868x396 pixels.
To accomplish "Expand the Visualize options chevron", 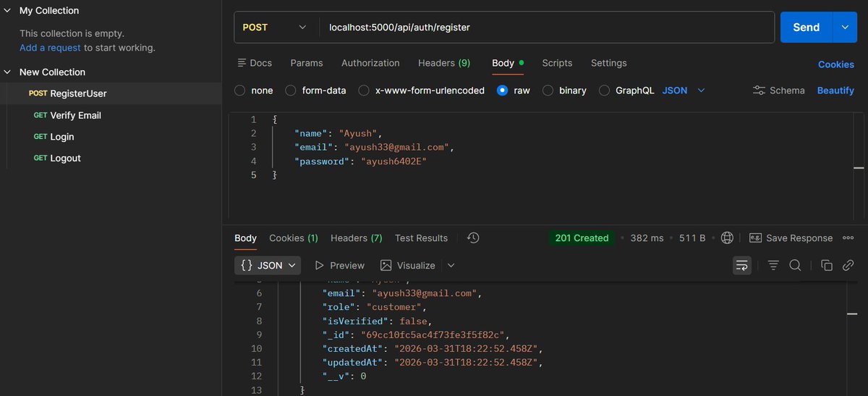I will (x=451, y=266).
